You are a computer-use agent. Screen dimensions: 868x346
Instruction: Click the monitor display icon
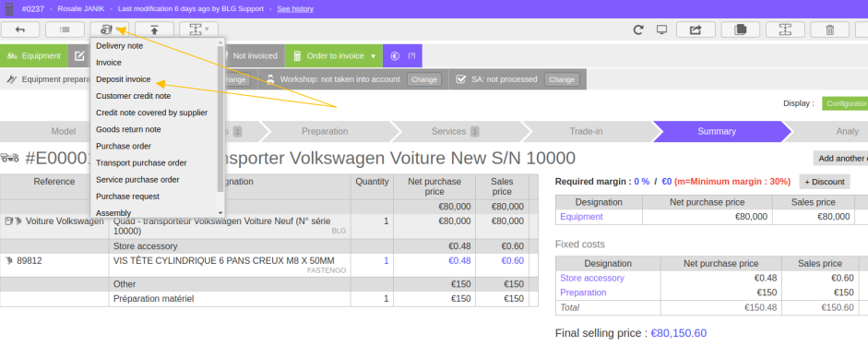coord(661,30)
